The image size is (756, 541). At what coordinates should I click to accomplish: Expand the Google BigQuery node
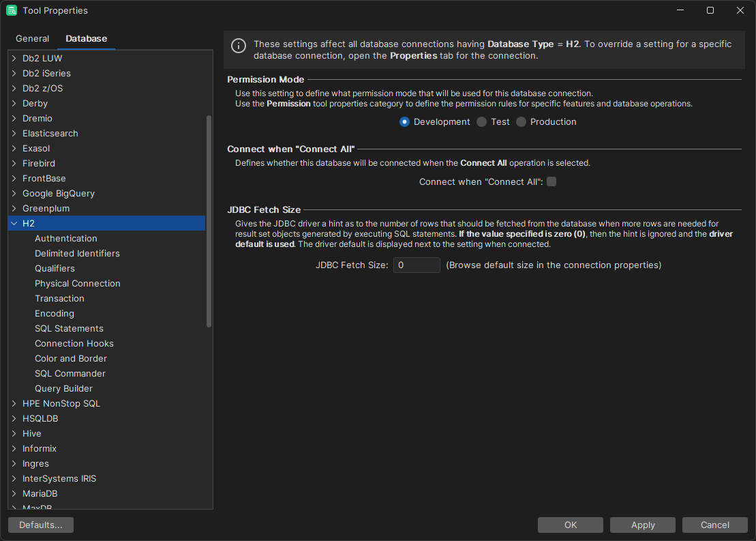13,193
